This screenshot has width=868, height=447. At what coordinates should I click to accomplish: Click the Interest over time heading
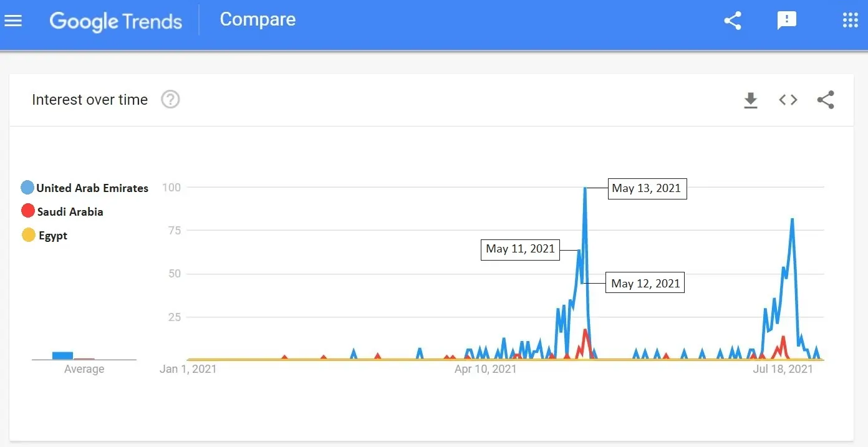coord(89,99)
